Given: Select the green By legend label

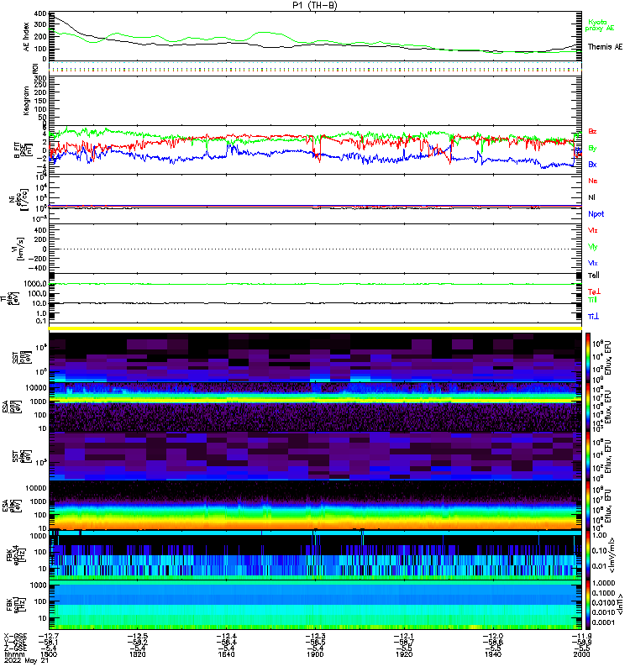Looking at the screenshot, I should [x=592, y=149].
